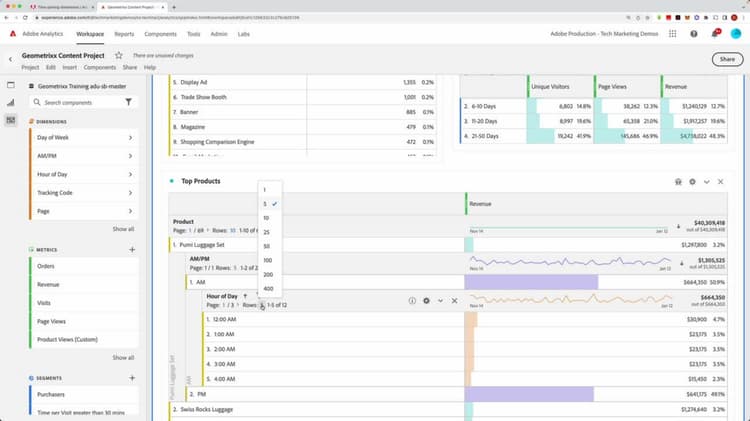Open the Components icon in left rail

pyautogui.click(x=11, y=120)
